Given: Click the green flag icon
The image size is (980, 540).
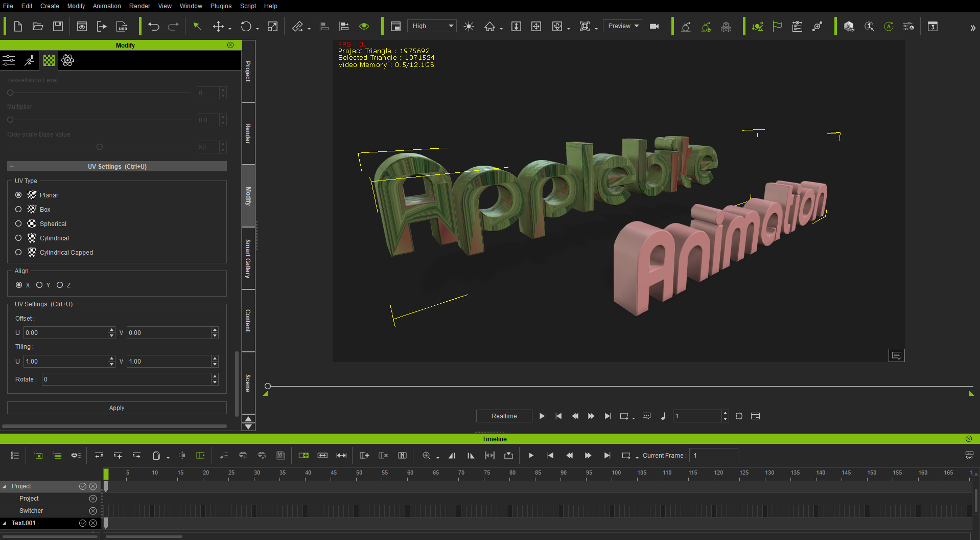Looking at the screenshot, I should pyautogui.click(x=777, y=26).
